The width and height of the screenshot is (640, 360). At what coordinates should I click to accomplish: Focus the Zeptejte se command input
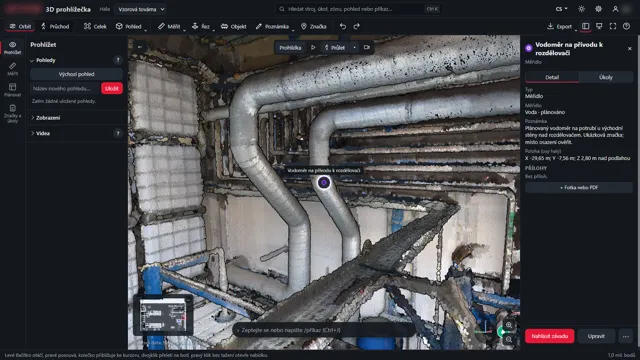[324, 330]
